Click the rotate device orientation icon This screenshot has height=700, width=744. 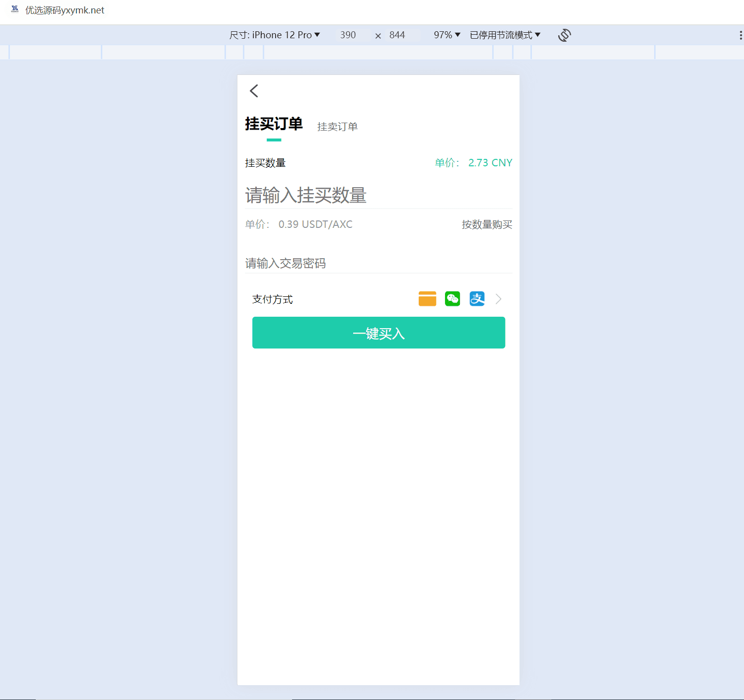[x=564, y=35]
